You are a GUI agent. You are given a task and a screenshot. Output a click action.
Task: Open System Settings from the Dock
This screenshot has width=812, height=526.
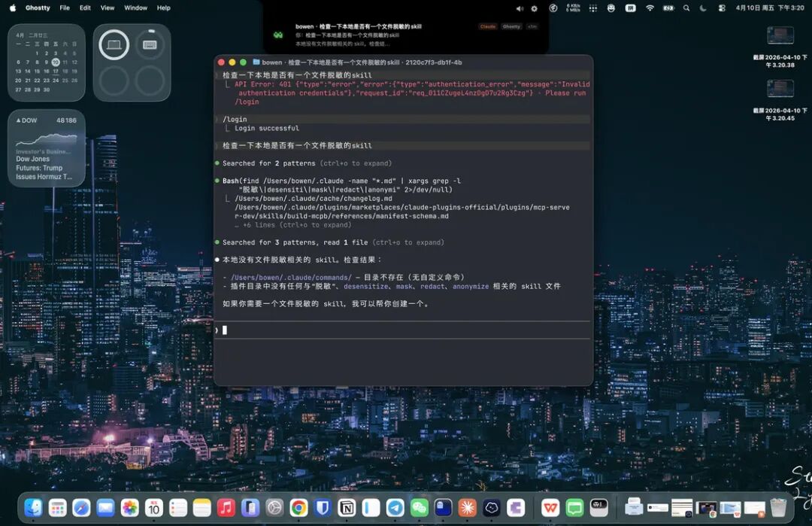274,508
